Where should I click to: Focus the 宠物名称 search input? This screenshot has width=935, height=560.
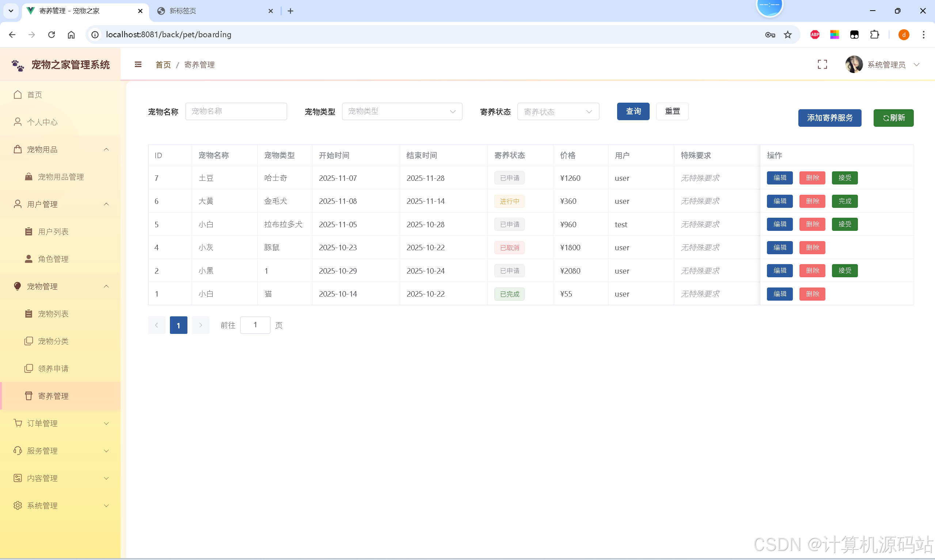click(236, 111)
